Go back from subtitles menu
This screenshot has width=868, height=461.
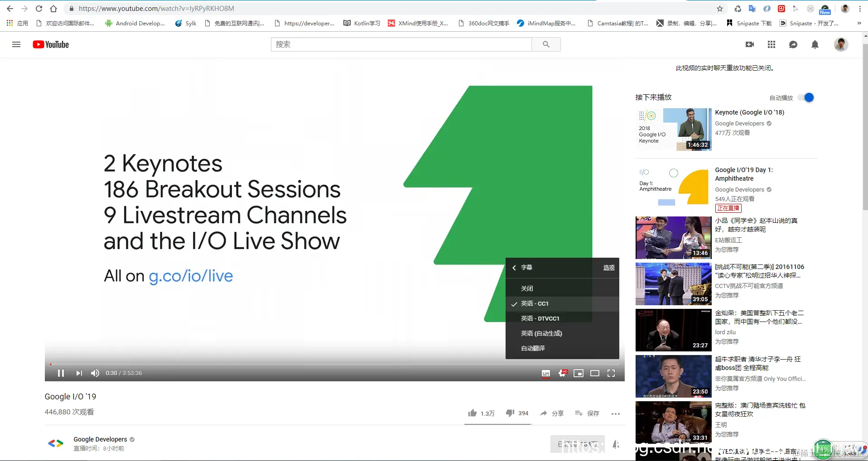(514, 268)
